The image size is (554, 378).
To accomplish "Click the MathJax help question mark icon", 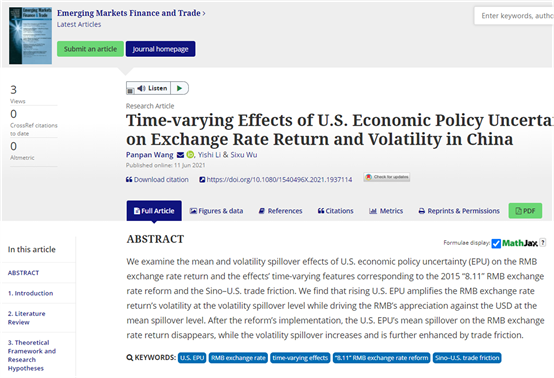I will 543,243.
